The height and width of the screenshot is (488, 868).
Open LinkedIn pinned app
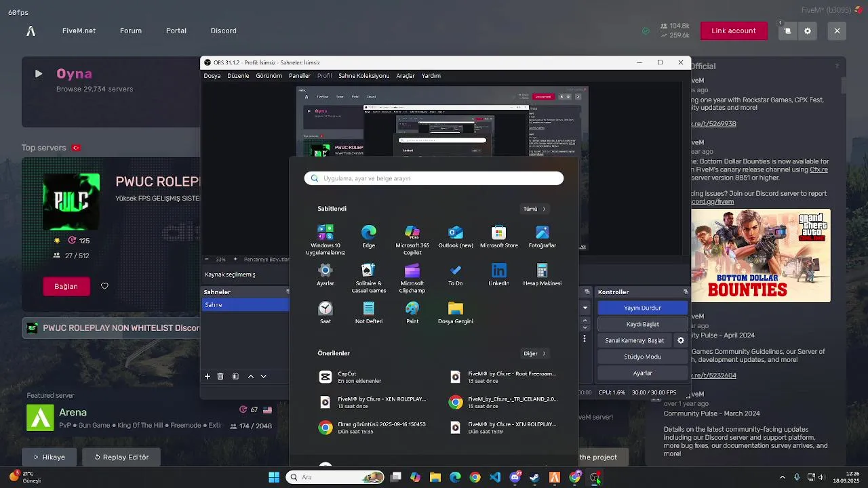pos(499,274)
